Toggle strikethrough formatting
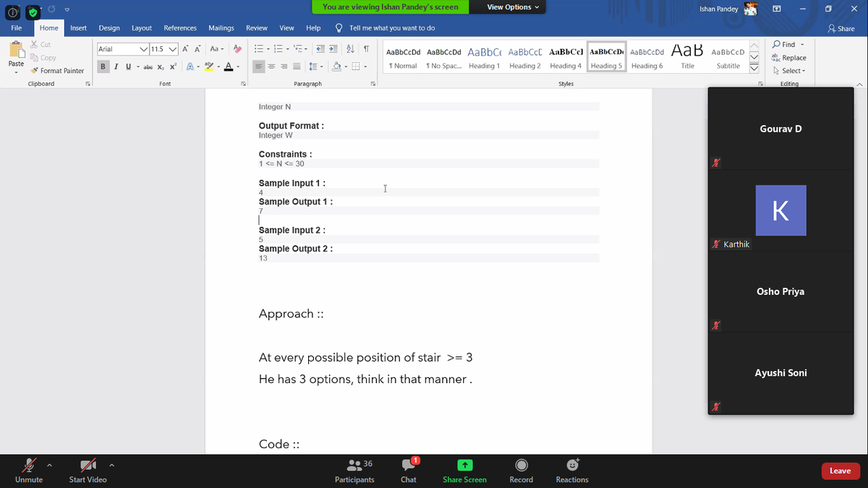Image resolution: width=868 pixels, height=488 pixels. click(x=148, y=66)
